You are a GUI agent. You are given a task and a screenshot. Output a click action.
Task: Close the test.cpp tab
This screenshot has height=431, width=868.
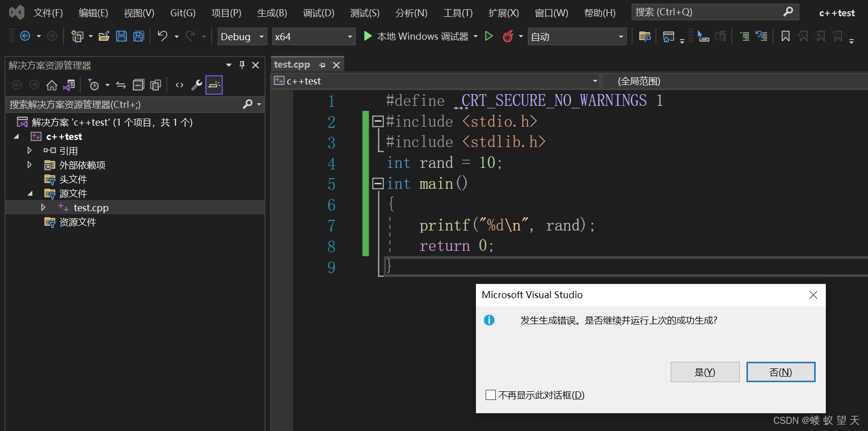coord(336,65)
